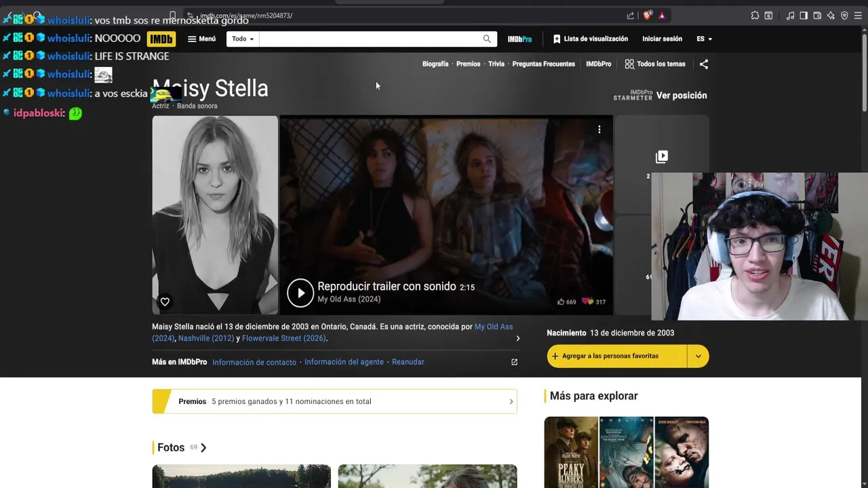Click Iniciar sesión
The image size is (868, 488).
tap(662, 39)
